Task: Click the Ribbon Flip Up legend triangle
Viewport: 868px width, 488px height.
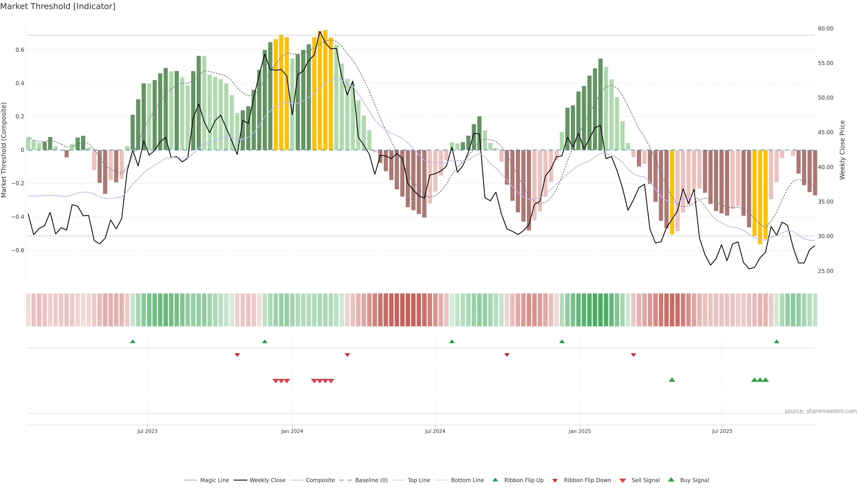Action: (495, 480)
